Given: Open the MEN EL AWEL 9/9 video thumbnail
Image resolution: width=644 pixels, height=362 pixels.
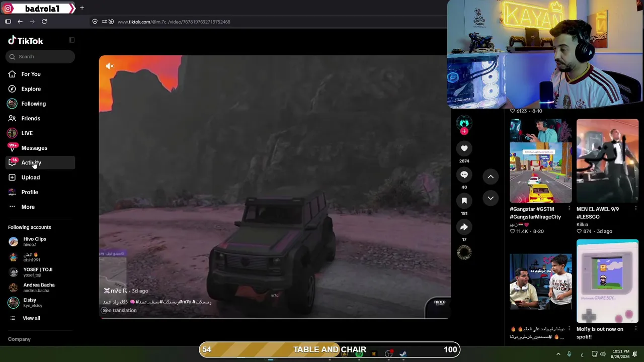Looking at the screenshot, I should click(607, 161).
